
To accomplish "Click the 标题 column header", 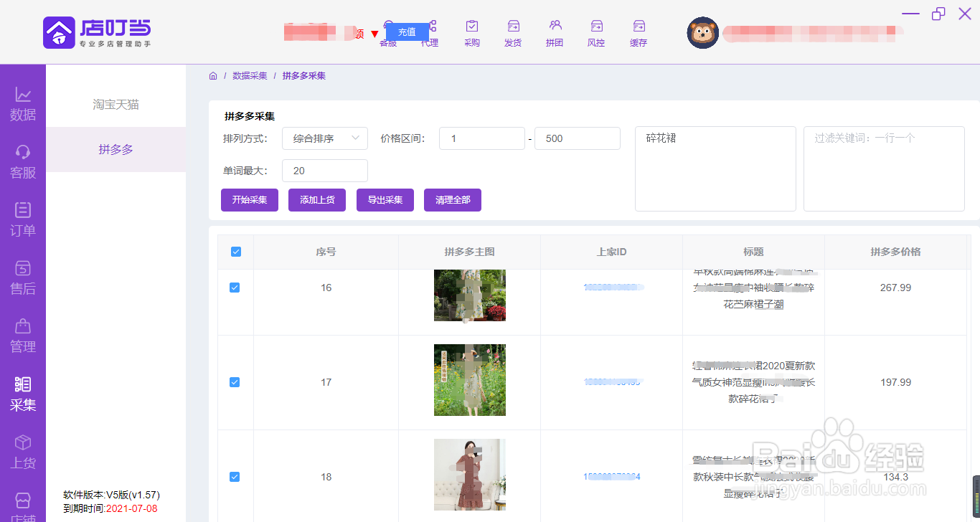I will pos(753,252).
